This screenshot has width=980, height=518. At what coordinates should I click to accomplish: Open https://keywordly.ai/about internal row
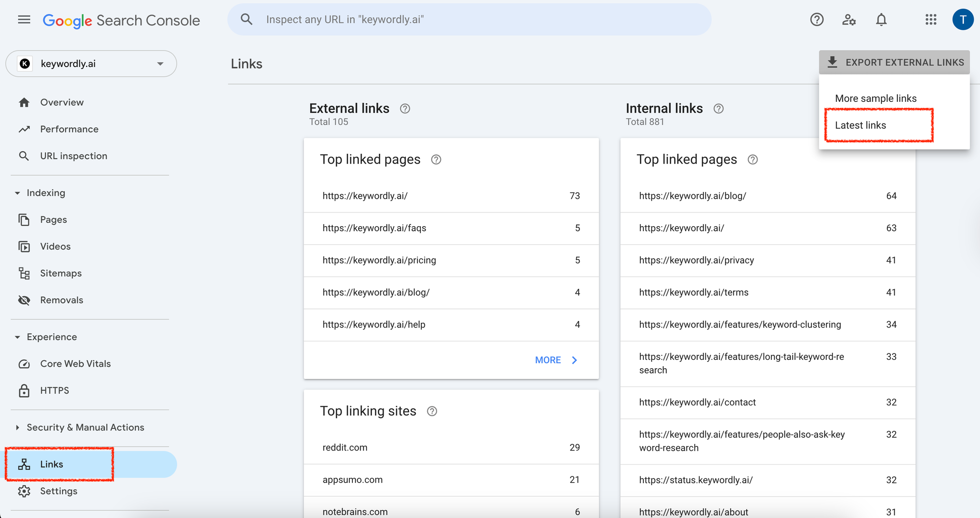tap(768, 508)
